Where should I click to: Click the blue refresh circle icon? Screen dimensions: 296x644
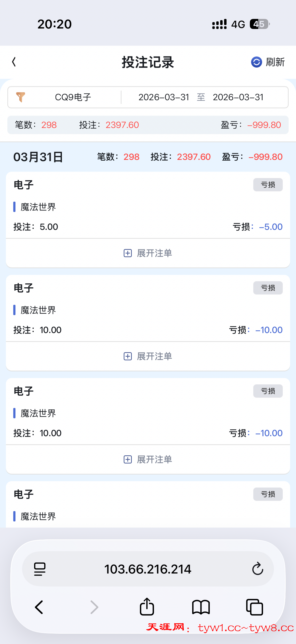coord(256,62)
